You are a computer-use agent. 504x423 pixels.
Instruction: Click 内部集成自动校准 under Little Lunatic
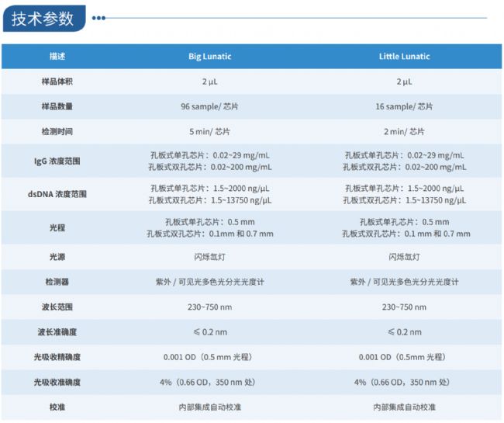click(x=404, y=407)
